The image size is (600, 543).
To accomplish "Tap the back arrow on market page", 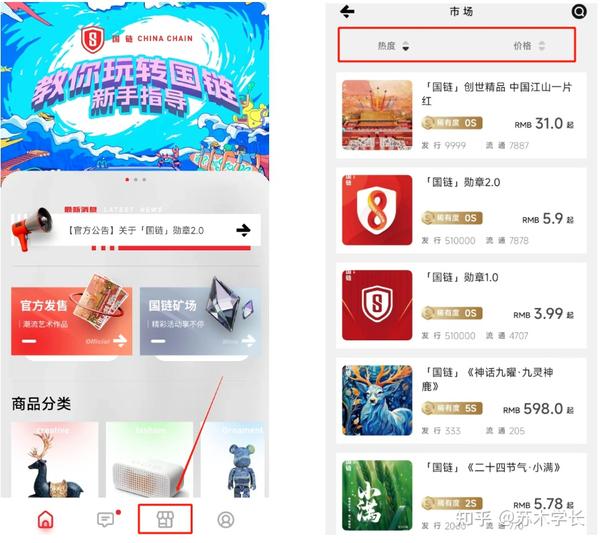I will click(347, 11).
